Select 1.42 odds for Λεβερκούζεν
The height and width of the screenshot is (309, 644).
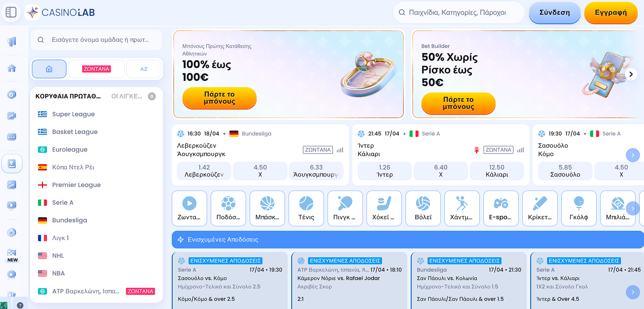pos(204,171)
